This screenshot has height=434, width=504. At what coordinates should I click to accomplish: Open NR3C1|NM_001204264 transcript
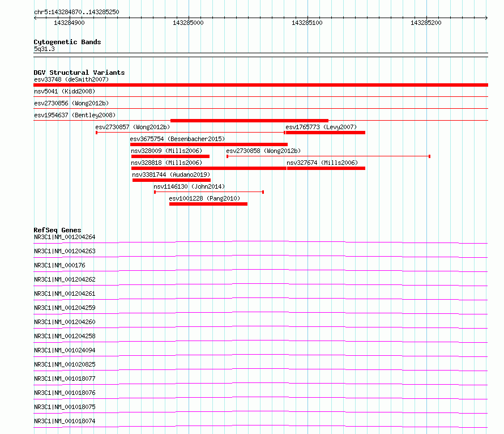pos(65,237)
